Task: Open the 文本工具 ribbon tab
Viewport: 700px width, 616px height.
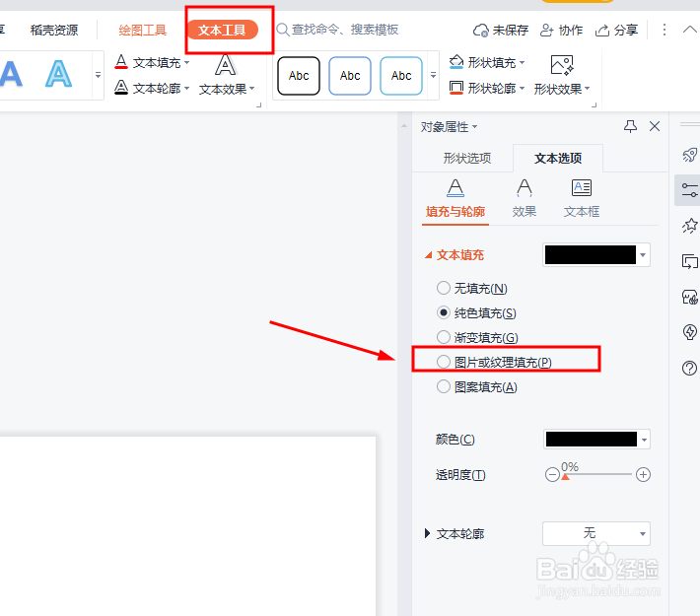Action: click(222, 30)
